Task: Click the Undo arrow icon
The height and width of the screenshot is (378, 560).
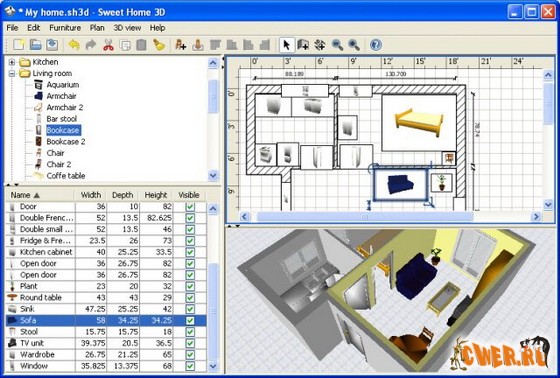Action: [74, 45]
